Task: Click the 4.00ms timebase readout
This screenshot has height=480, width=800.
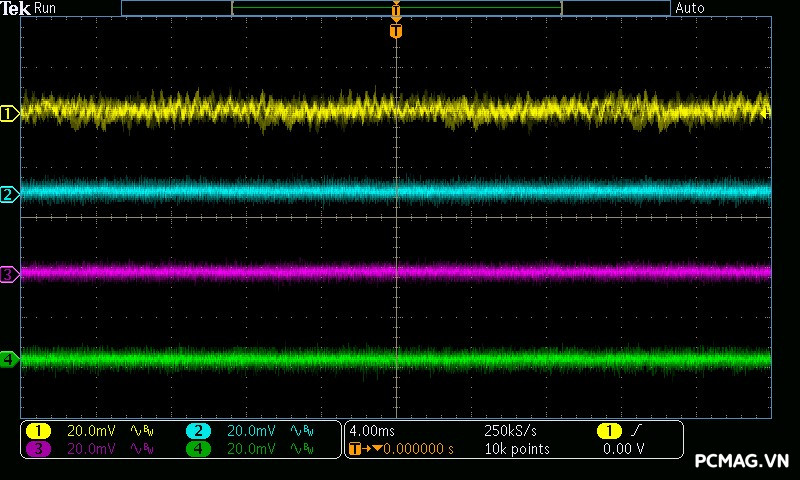Action: [x=372, y=431]
